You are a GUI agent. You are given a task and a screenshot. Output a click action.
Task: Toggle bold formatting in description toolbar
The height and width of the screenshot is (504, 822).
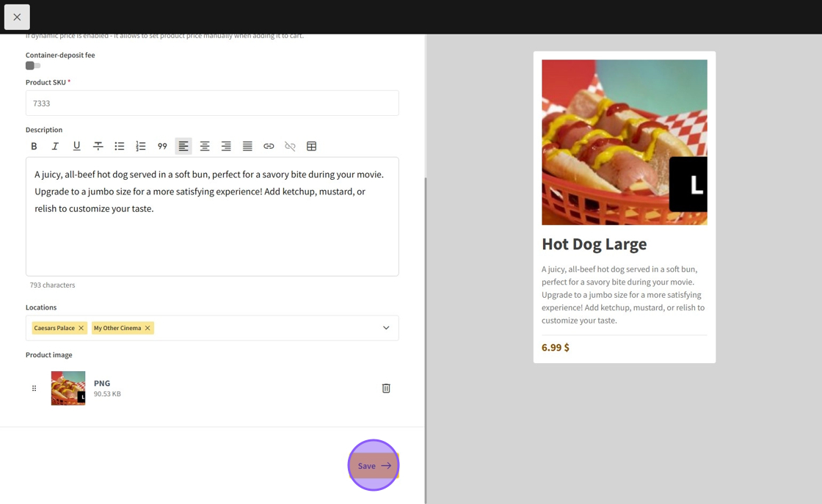pyautogui.click(x=34, y=146)
